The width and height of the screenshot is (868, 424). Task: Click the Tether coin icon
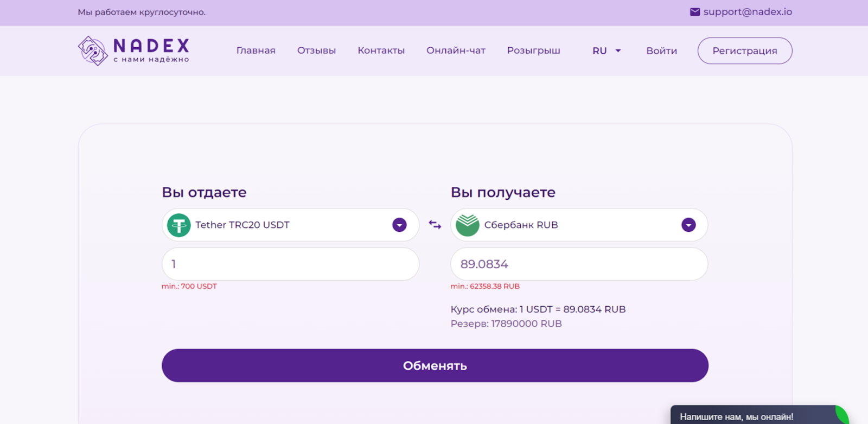(178, 225)
